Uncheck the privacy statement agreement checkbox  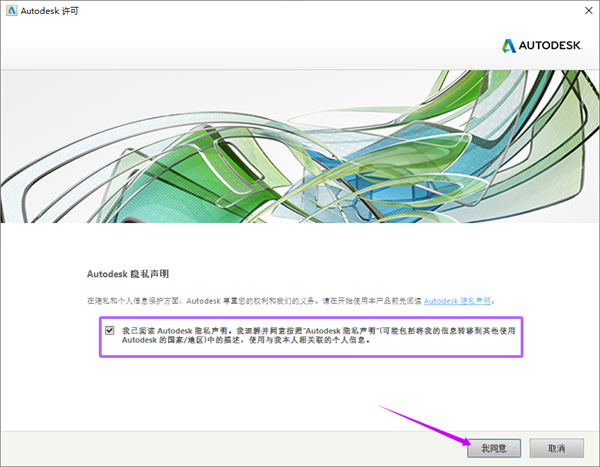[x=110, y=330]
